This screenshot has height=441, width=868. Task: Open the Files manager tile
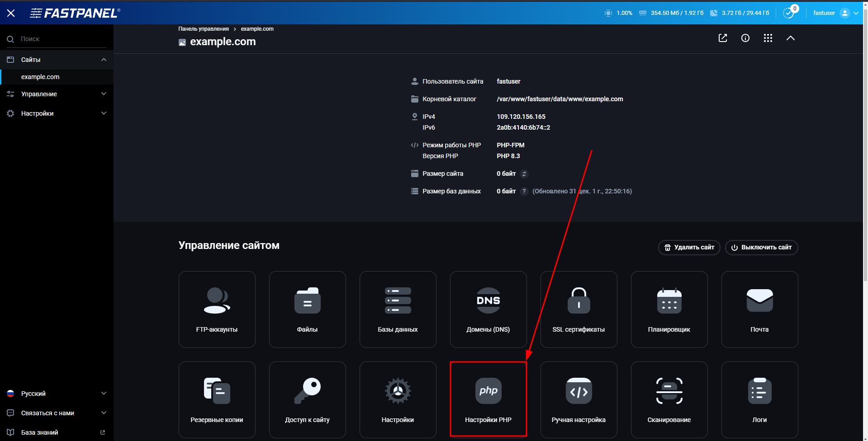click(x=307, y=309)
